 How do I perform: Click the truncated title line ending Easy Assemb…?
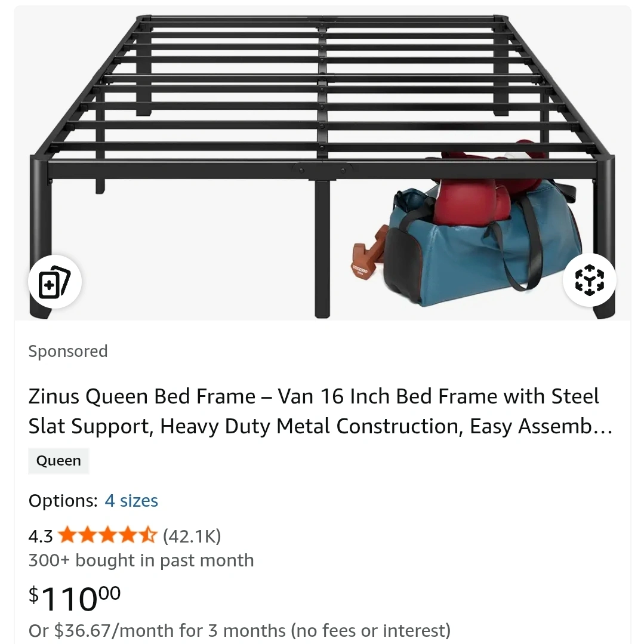point(321,426)
